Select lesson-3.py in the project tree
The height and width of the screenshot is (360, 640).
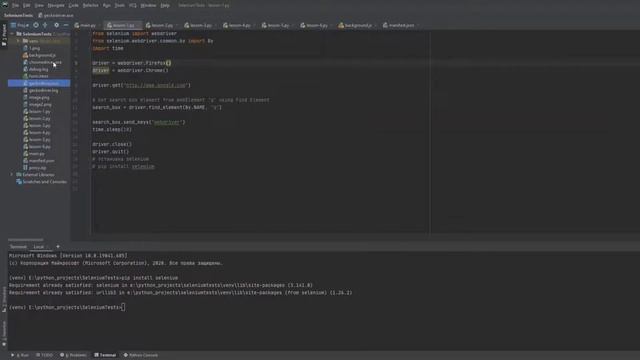37,125
